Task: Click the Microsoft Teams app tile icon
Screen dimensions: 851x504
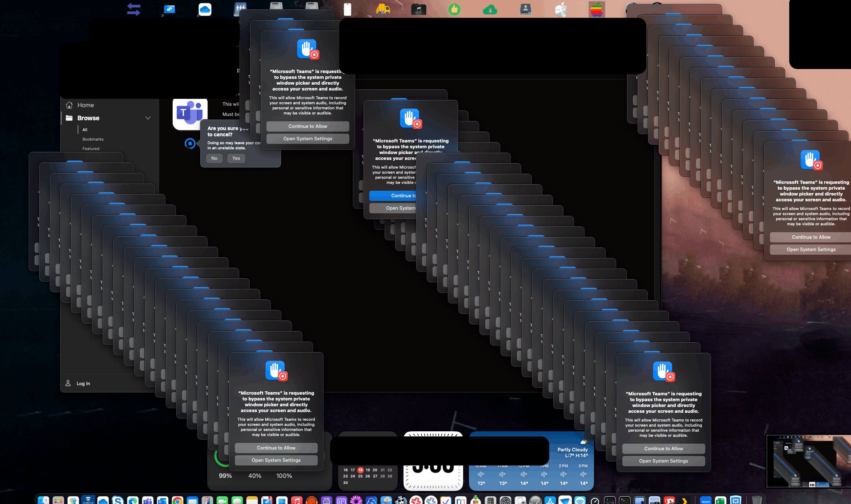Action: [190, 113]
